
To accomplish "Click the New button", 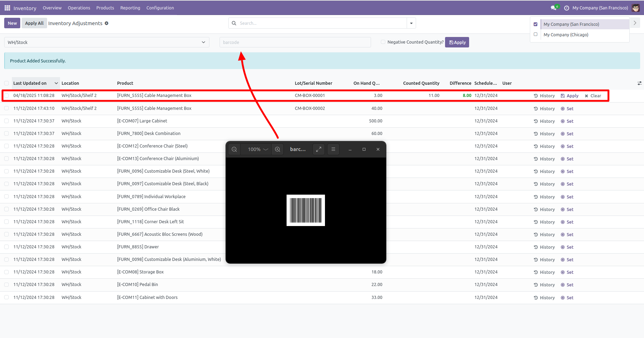I will [x=12, y=23].
